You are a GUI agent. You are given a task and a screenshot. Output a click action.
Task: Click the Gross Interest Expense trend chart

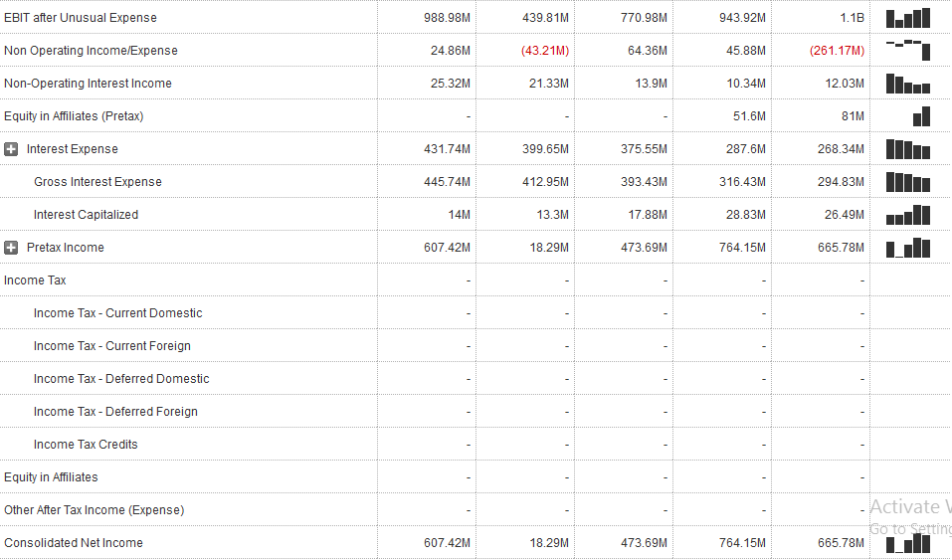[907, 182]
